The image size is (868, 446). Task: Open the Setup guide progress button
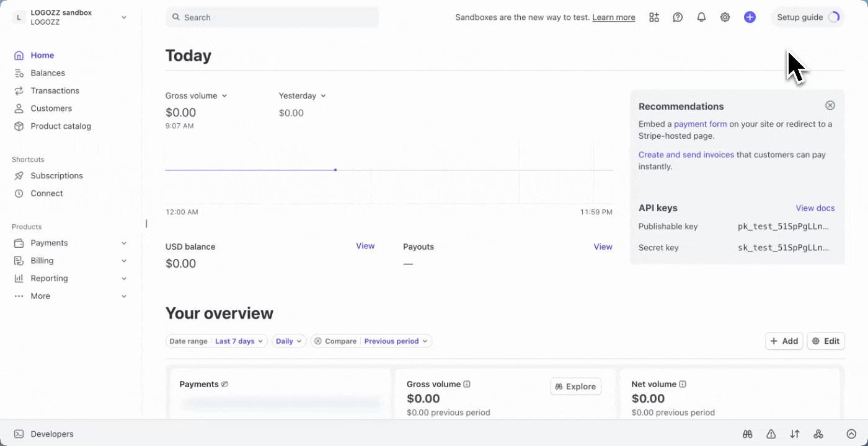[x=807, y=17]
